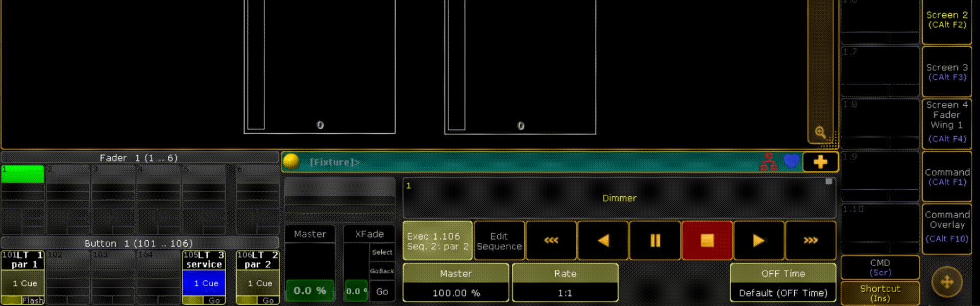Image resolution: width=980 pixels, height=306 pixels.
Task: Click the yellow ball icon beside [Fixture]
Action: pyautogui.click(x=291, y=161)
